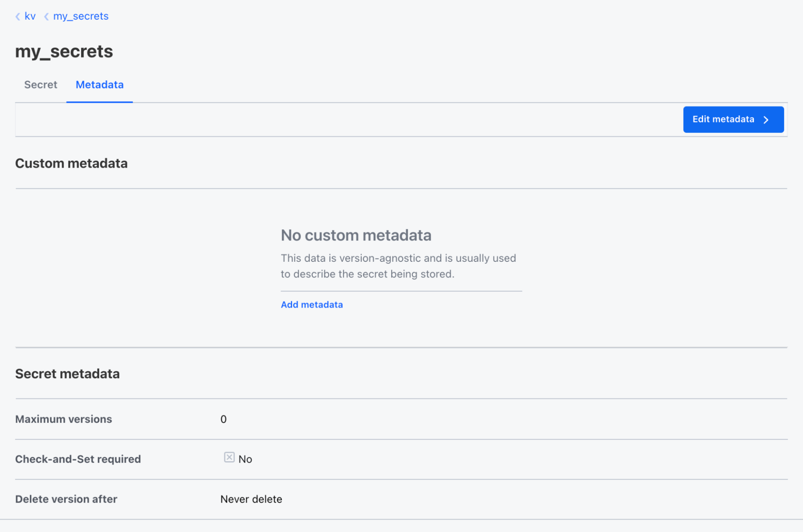803x532 pixels.
Task: Click the Add metadata link
Action: point(312,305)
